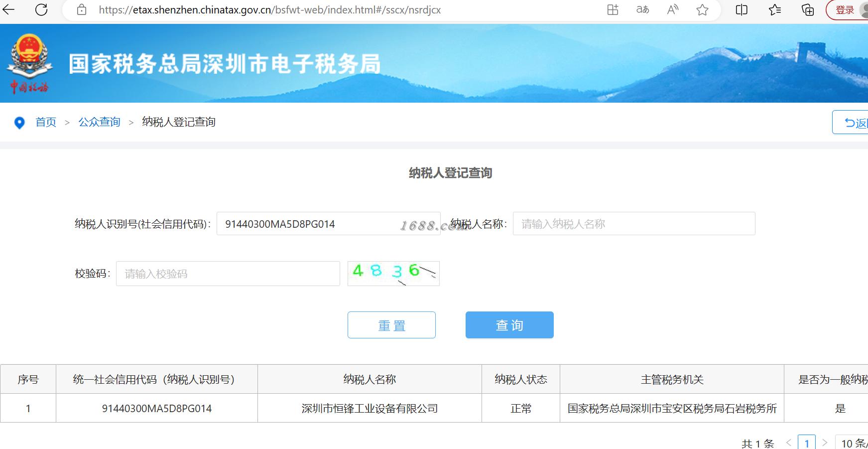Focus the 纳税人名称 input field
Image resolution: width=868 pixels, height=449 pixels.
point(634,224)
